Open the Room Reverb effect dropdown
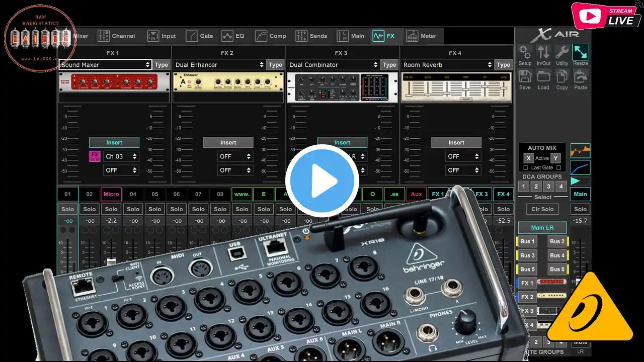The image size is (644, 362). point(448,65)
